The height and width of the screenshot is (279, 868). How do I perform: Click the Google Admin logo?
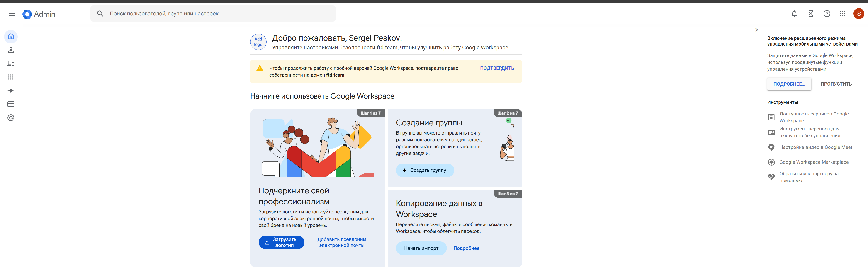pos(39,14)
